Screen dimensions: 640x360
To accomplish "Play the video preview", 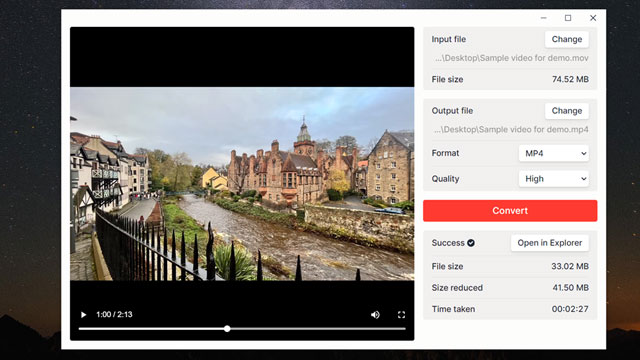I will pos(83,315).
